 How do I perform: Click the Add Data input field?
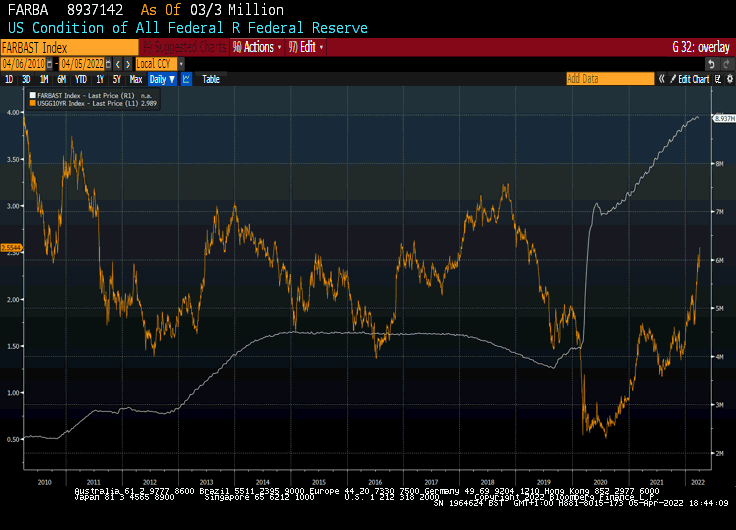(597, 79)
